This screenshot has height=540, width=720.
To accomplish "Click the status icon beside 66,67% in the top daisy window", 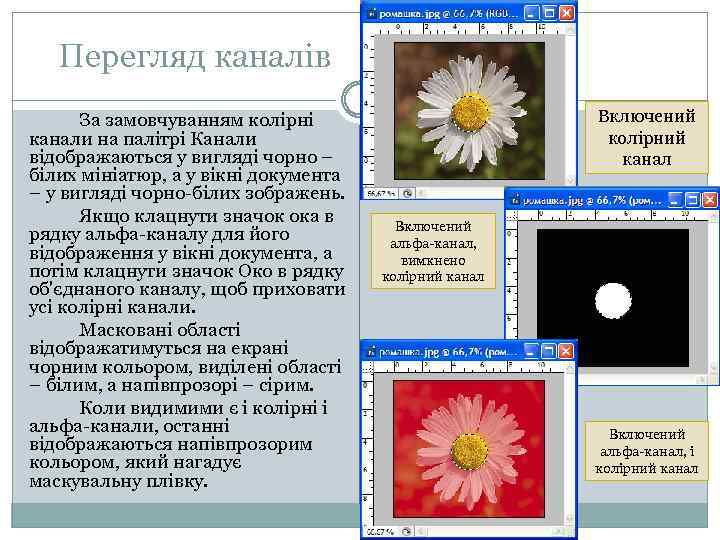I will point(407,194).
